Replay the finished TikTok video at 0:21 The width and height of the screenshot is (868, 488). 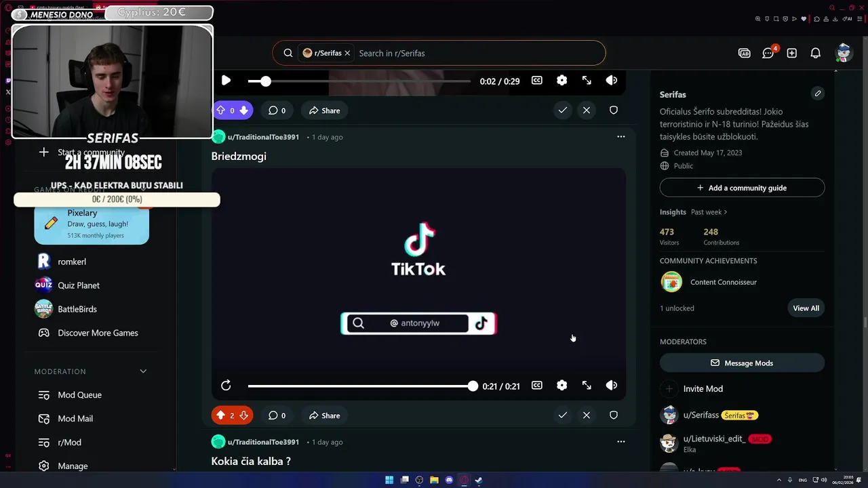[x=226, y=386]
